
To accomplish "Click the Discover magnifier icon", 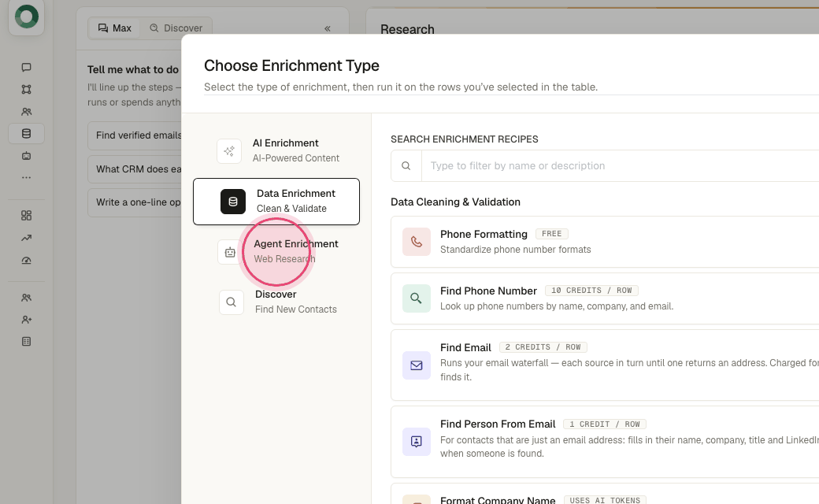I will (x=232, y=302).
